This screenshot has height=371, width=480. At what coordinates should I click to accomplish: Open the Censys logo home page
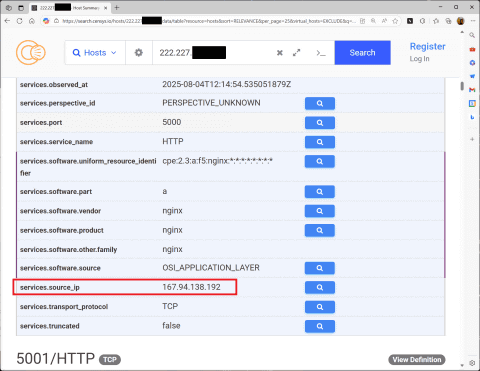point(31,52)
